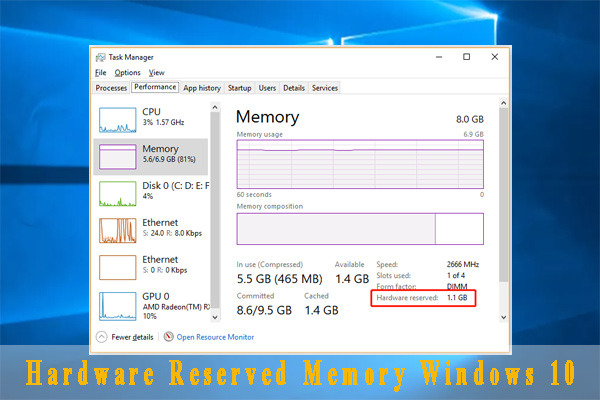
Task: Click the 'Memory' heading in main panel
Action: point(267,117)
